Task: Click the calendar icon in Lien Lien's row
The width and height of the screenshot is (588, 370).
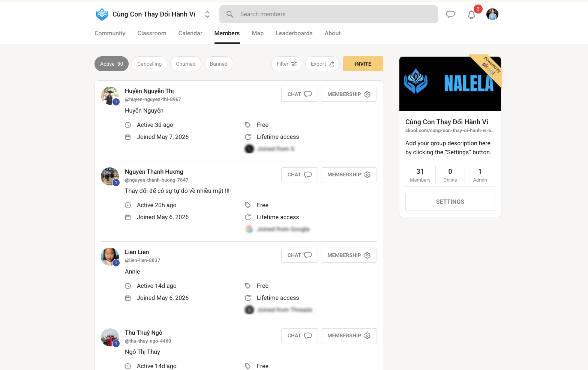Action: tap(128, 298)
